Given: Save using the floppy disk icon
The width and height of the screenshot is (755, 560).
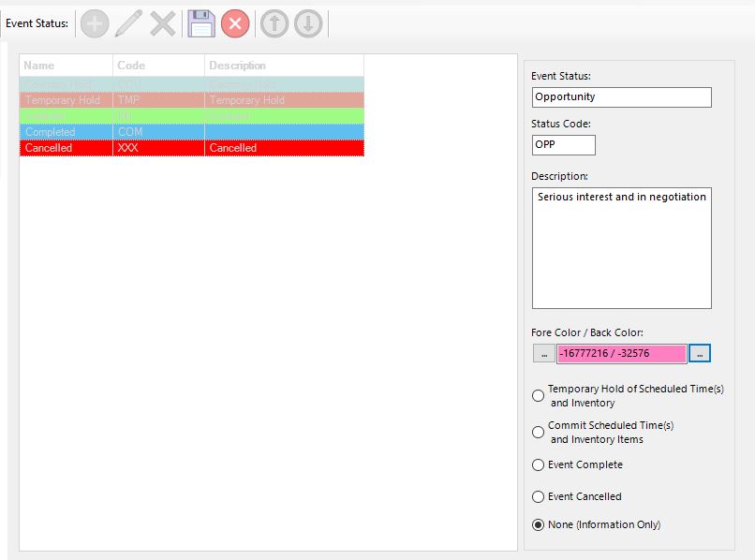Looking at the screenshot, I should click(x=201, y=23).
